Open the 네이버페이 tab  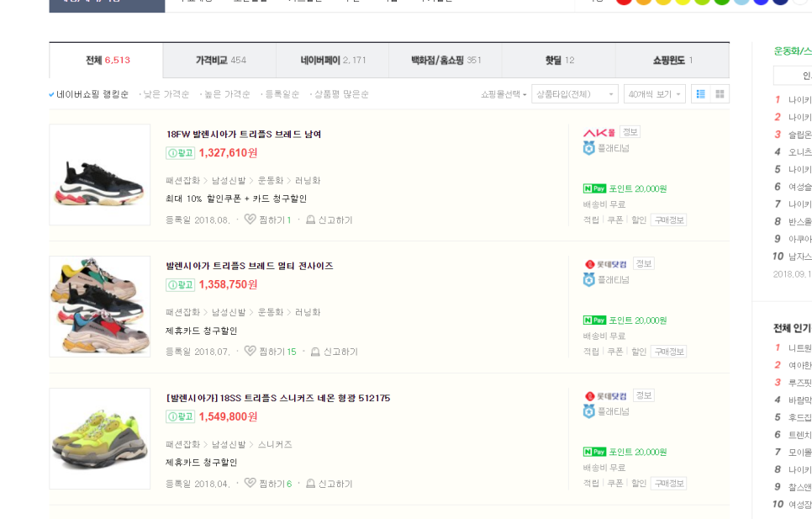pyautogui.click(x=333, y=61)
